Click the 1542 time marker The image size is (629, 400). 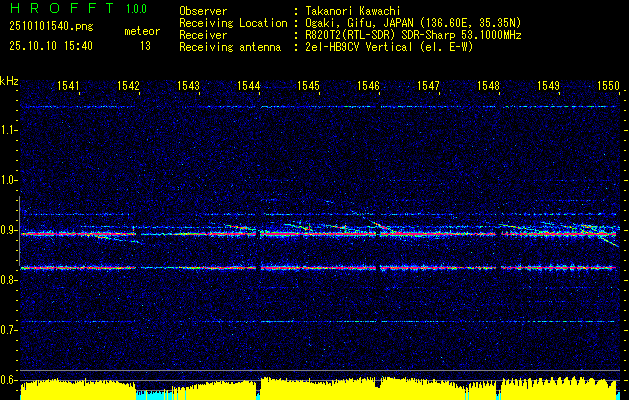[x=128, y=85]
